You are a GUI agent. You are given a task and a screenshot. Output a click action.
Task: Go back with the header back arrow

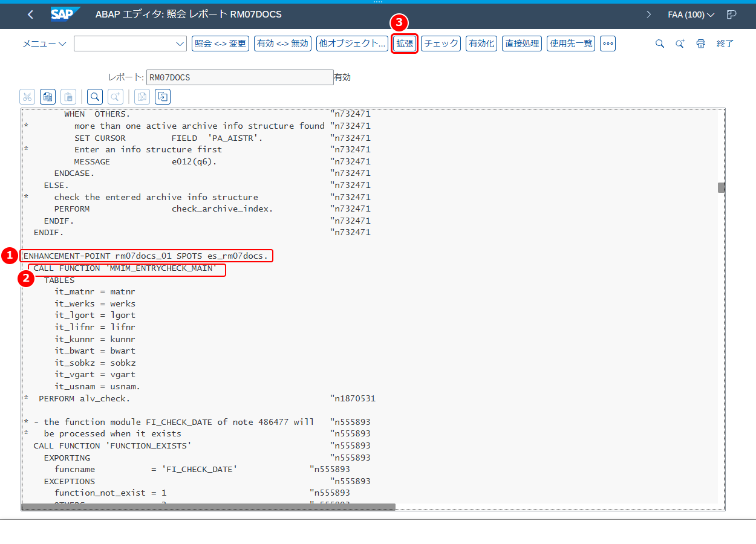31,15
